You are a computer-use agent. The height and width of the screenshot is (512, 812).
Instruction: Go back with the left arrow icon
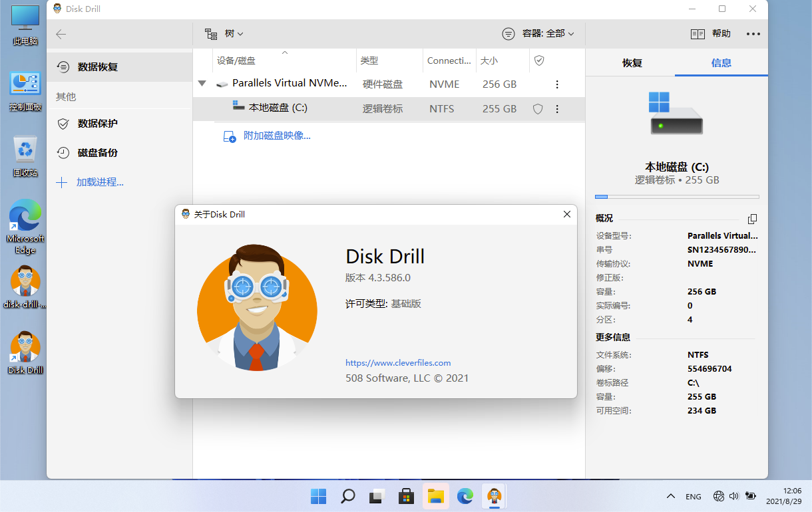(x=61, y=34)
